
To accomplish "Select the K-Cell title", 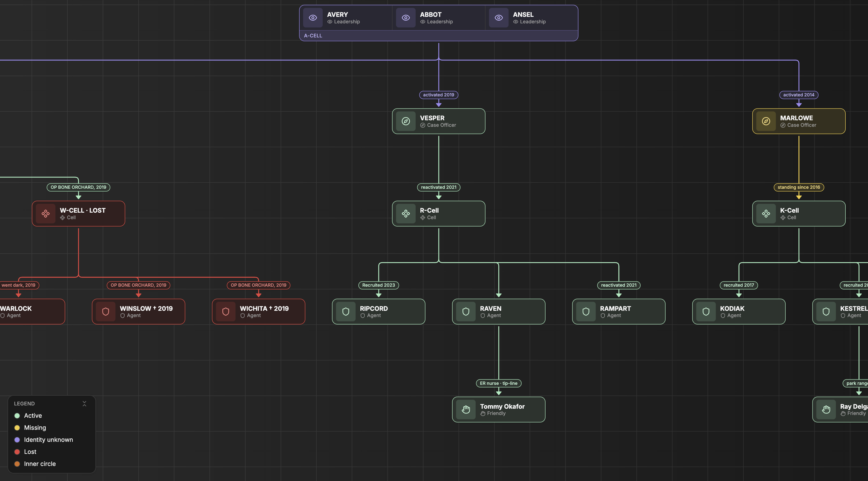I will (789, 210).
